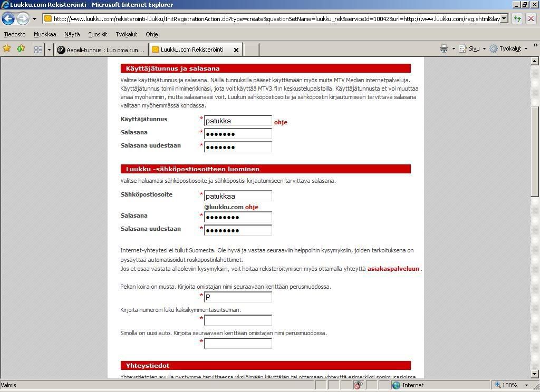Click ohje link beside Käyttäjätunnus field

coord(281,122)
